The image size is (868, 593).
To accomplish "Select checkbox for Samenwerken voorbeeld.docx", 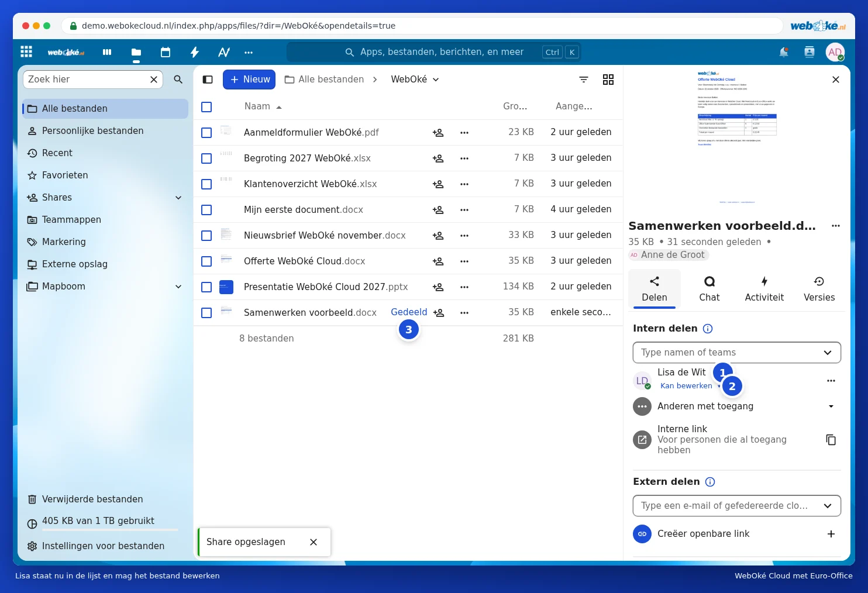I will 206,313.
